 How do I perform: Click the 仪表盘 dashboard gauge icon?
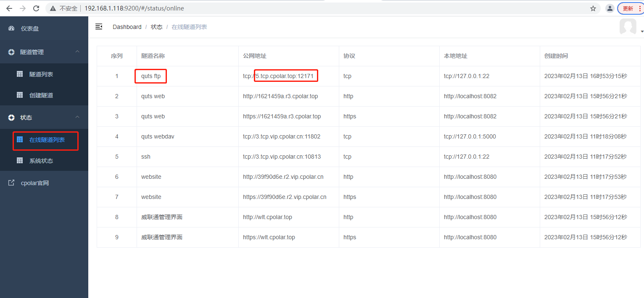[11, 29]
